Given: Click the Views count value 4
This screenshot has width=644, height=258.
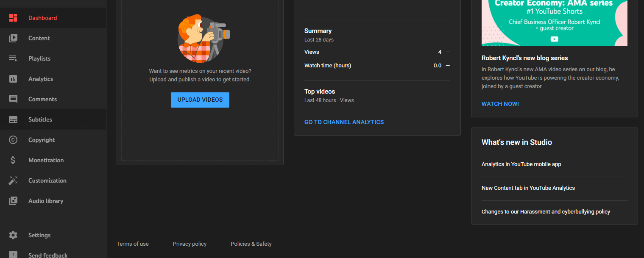Looking at the screenshot, I should coord(440,52).
